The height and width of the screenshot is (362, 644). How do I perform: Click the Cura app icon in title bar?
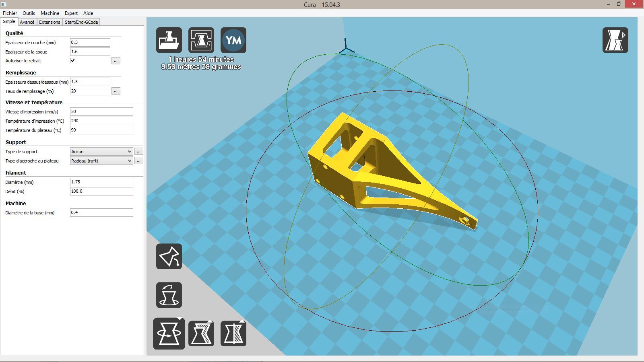point(4,4)
